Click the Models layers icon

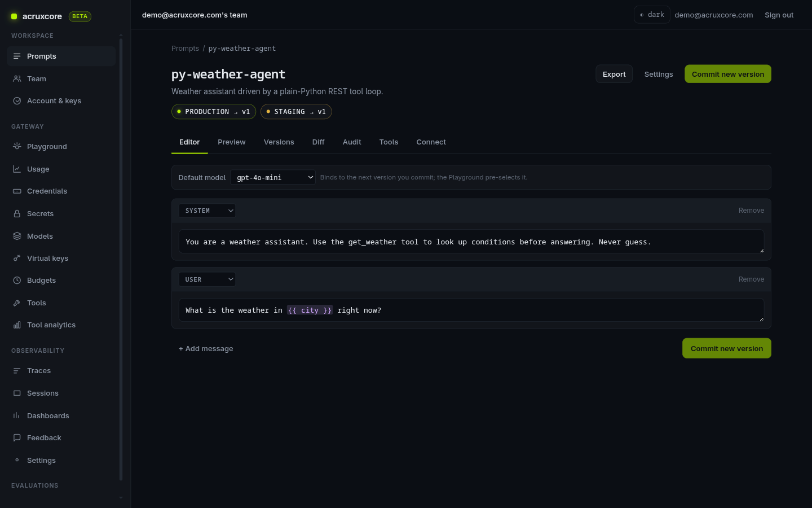[17, 236]
